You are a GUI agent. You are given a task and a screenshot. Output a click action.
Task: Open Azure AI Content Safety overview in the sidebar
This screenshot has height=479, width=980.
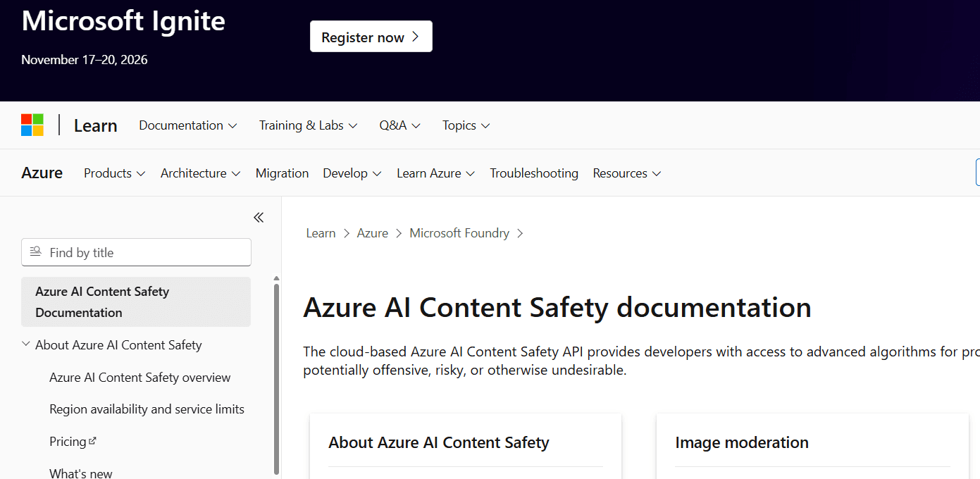(140, 378)
